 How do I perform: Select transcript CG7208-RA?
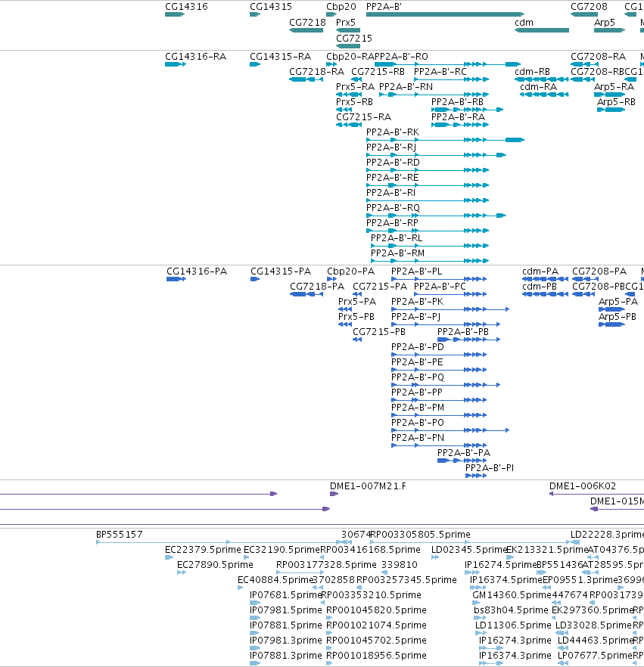tap(599, 57)
